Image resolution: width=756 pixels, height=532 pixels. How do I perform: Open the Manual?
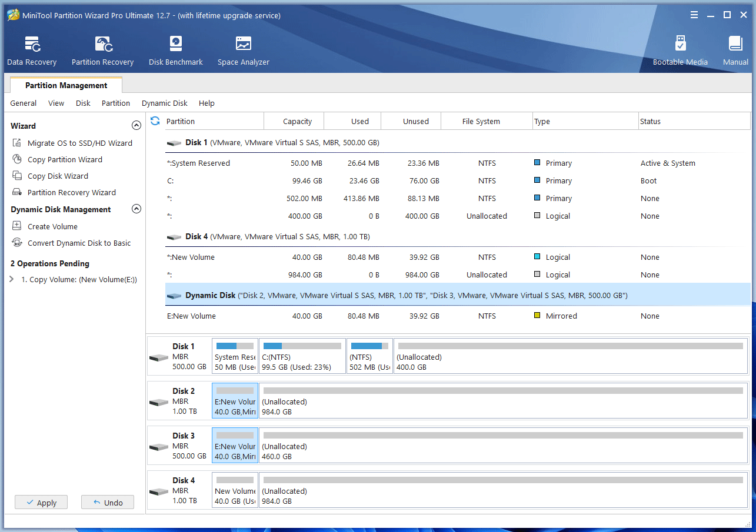click(x=735, y=51)
